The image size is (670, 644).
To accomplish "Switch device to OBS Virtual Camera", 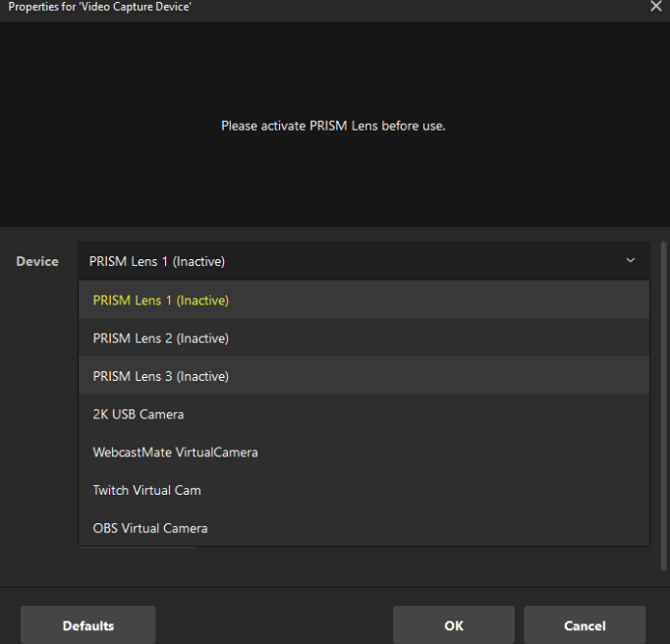I will coord(150,528).
